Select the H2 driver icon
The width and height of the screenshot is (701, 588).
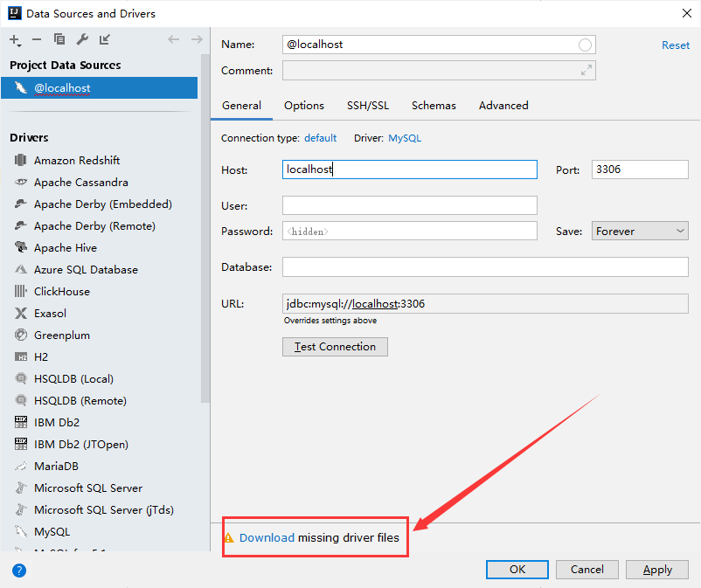coord(21,357)
